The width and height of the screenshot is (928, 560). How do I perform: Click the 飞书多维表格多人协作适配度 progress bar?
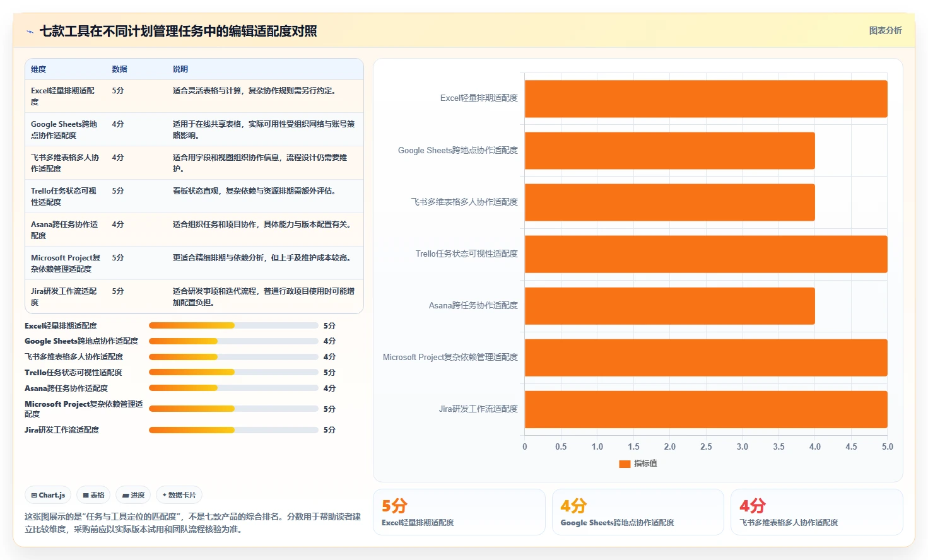tap(233, 357)
